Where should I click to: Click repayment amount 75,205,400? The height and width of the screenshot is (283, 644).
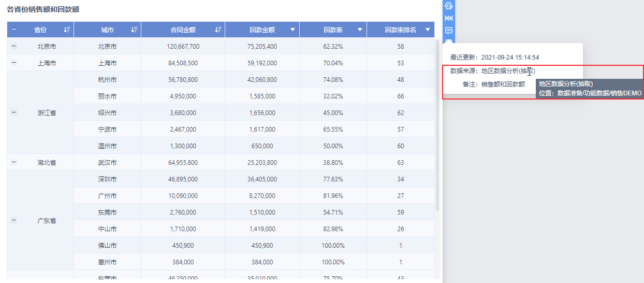click(x=262, y=46)
